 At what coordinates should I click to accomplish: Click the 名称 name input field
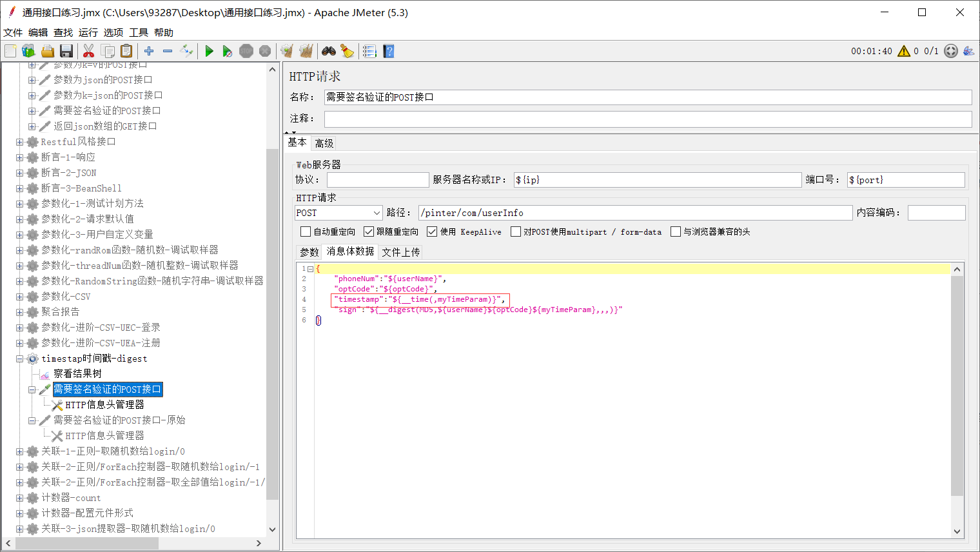coord(648,97)
